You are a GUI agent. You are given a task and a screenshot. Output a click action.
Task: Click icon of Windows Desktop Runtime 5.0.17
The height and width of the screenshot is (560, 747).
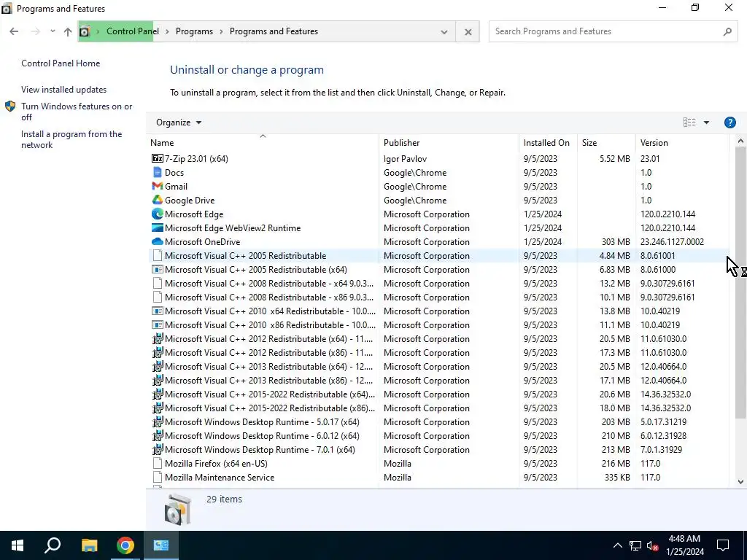tap(158, 421)
